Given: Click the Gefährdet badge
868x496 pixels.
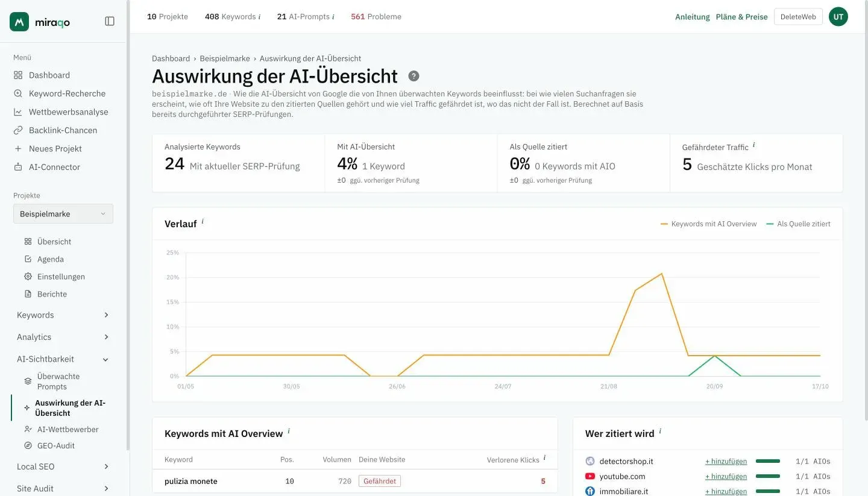Looking at the screenshot, I should pos(380,481).
